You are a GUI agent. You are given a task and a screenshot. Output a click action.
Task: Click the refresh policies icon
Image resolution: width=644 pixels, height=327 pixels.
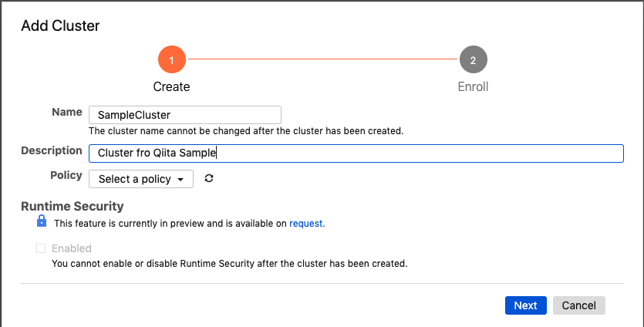click(209, 178)
